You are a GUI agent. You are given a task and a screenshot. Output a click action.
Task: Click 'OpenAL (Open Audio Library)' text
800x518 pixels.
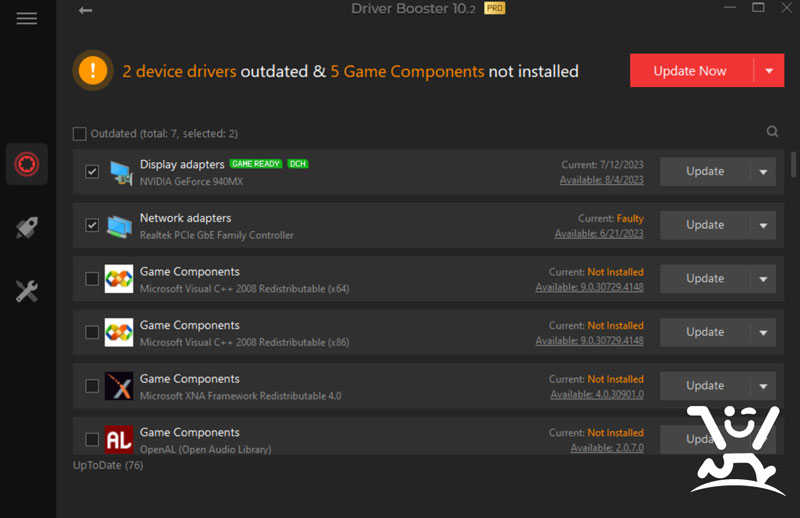(x=206, y=450)
